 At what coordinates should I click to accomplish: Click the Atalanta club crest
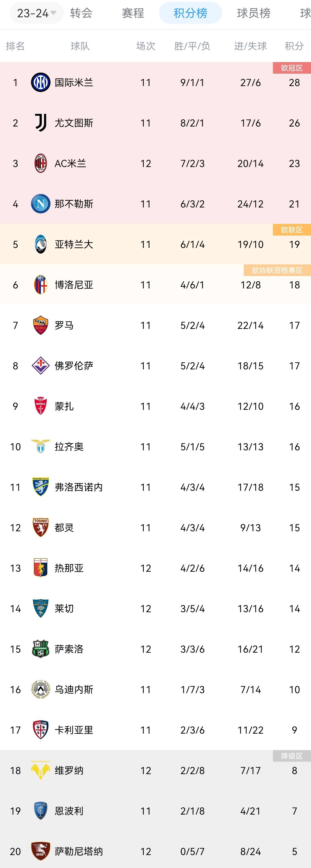40,244
